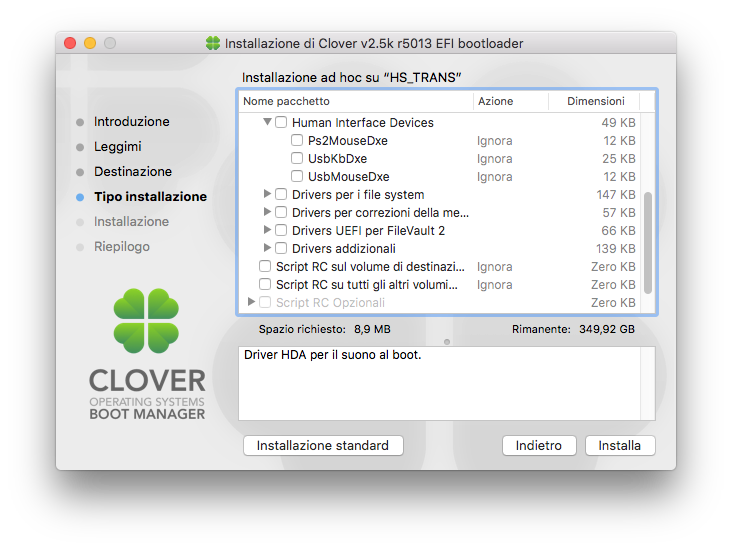
Task: Click the 8,9 MB Spazio richiesto value
Action: point(372,329)
